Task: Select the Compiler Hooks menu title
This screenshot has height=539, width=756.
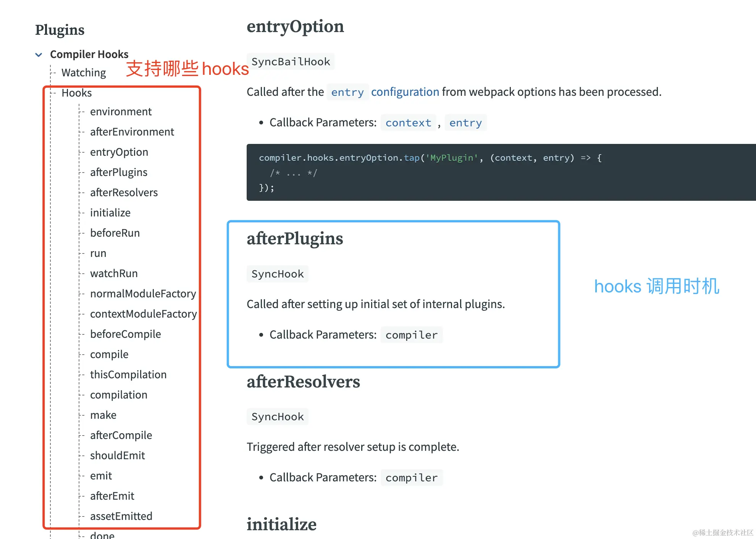Action: (89, 54)
